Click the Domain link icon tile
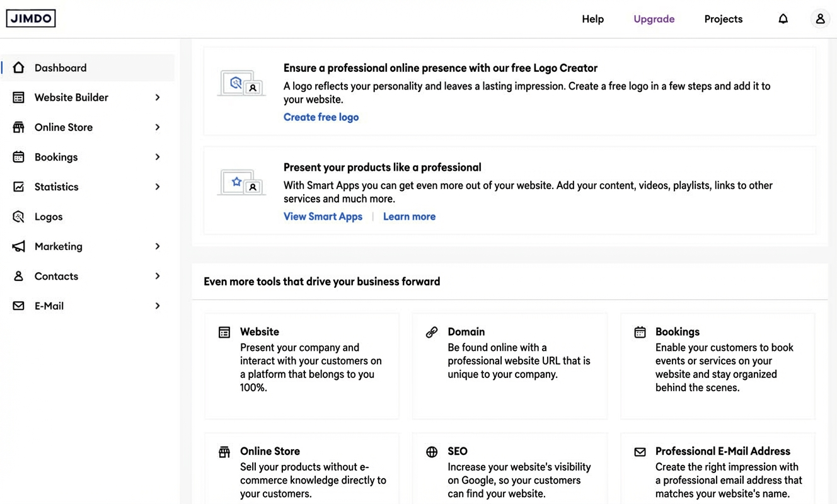 point(432,332)
